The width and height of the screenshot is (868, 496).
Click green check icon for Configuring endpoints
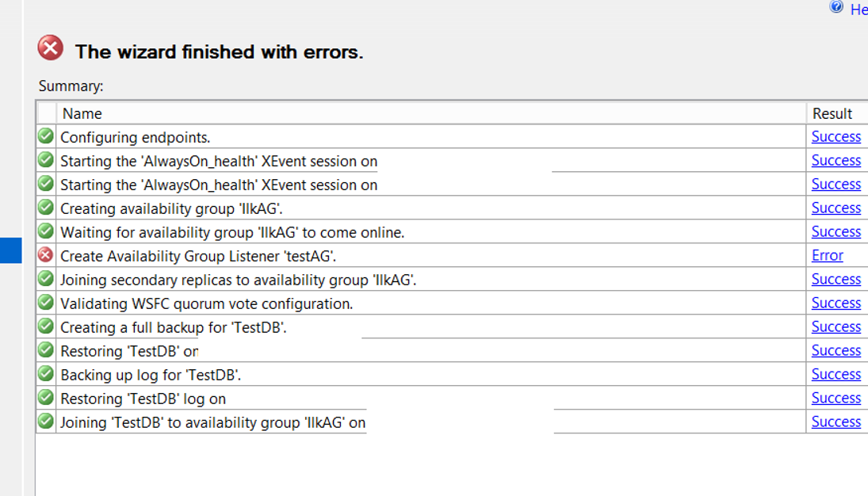point(45,135)
